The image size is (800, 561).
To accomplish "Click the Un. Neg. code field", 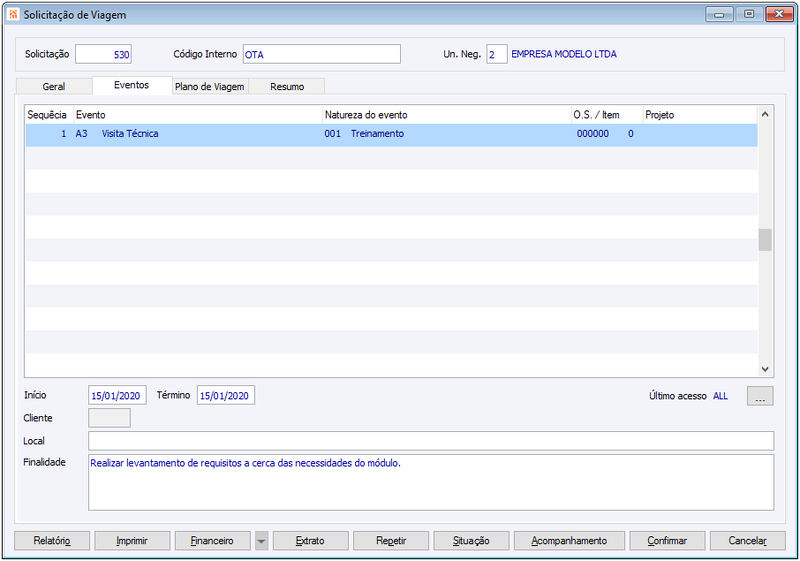I will 496,54.
